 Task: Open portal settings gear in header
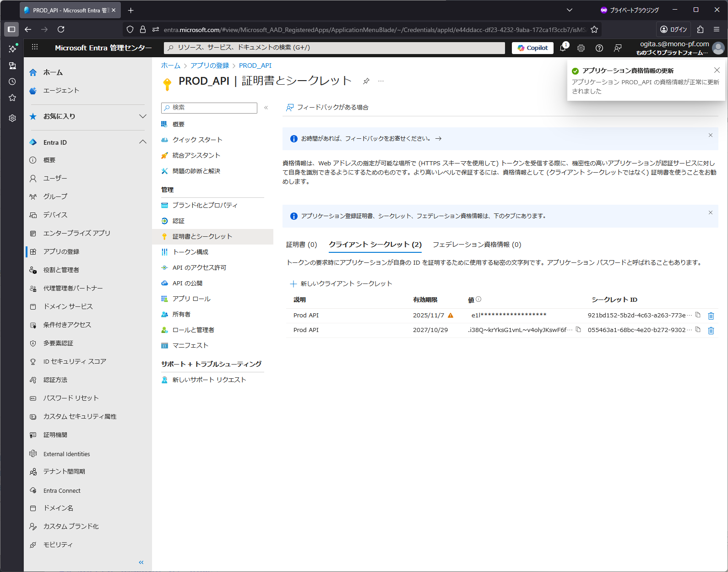click(581, 48)
